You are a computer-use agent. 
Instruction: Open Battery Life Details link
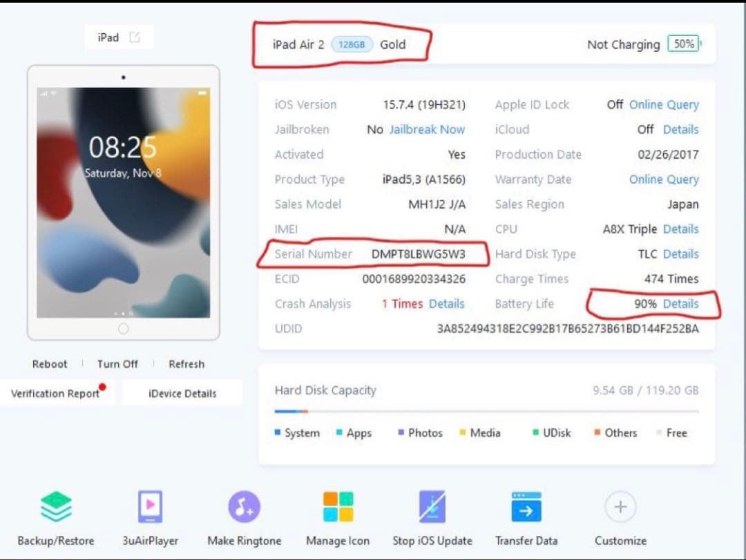tap(680, 304)
